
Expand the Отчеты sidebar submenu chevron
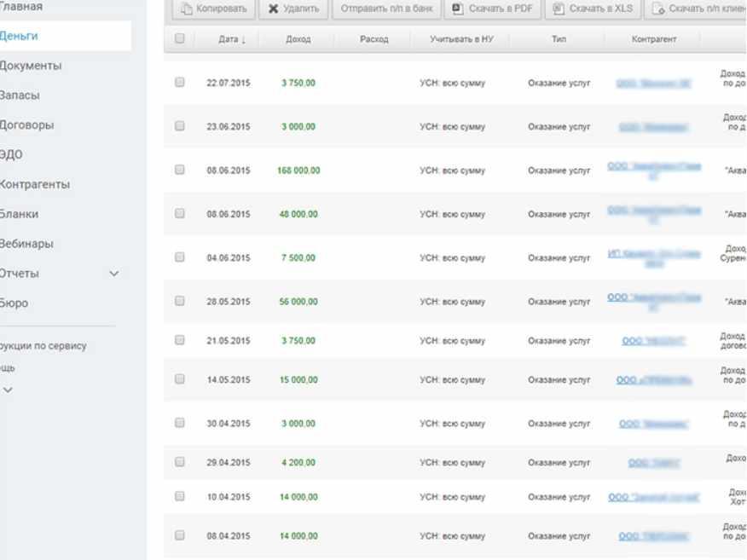(x=114, y=274)
